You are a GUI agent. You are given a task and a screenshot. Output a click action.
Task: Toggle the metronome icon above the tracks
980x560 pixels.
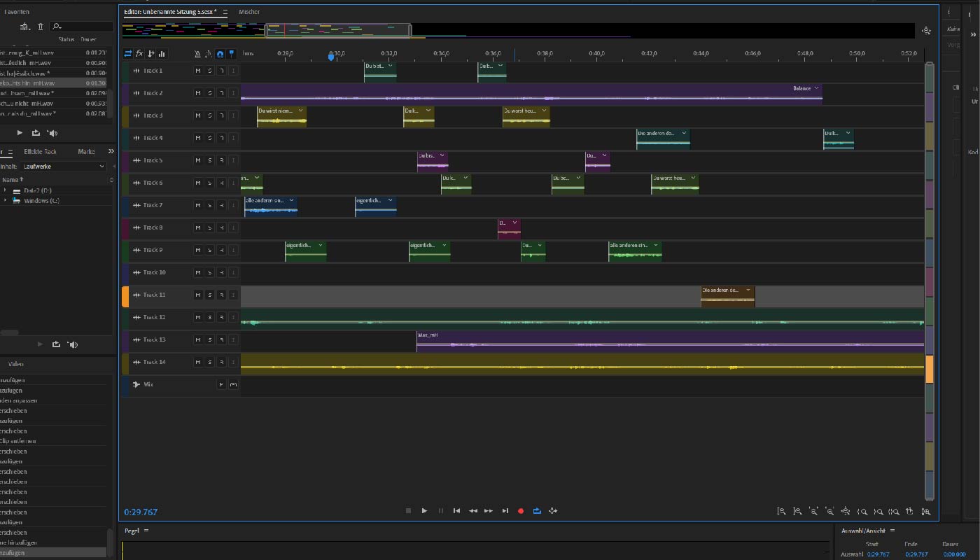(x=197, y=54)
